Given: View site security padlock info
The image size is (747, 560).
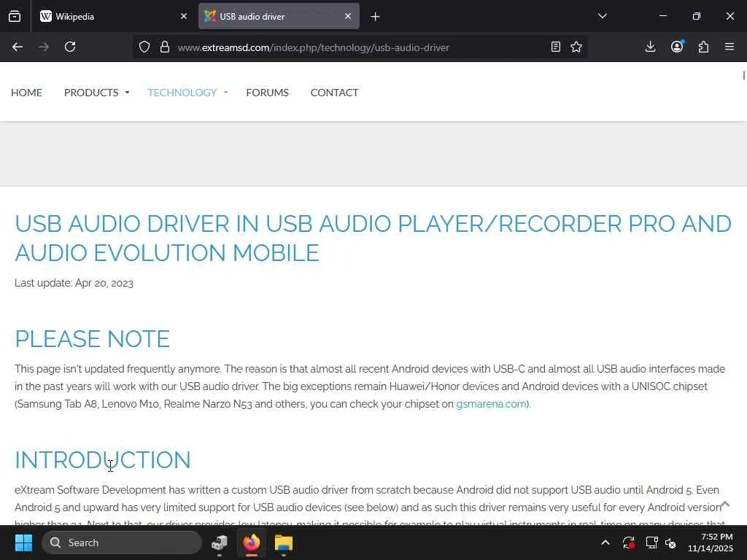Looking at the screenshot, I should coord(165,47).
